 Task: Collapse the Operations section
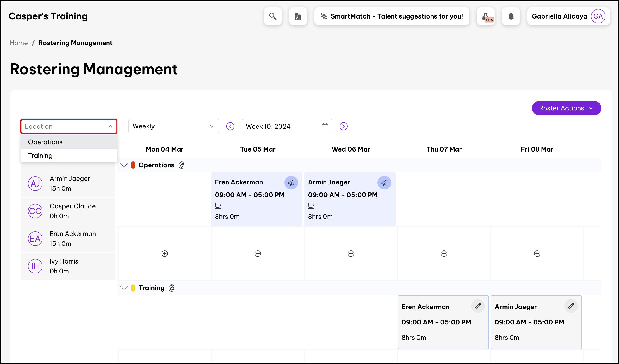coord(124,165)
